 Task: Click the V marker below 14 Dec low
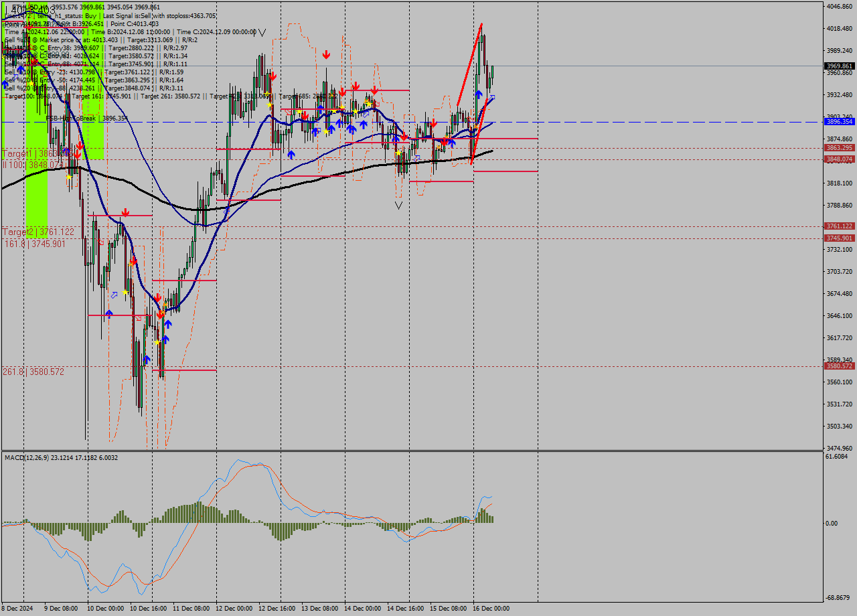coord(398,206)
